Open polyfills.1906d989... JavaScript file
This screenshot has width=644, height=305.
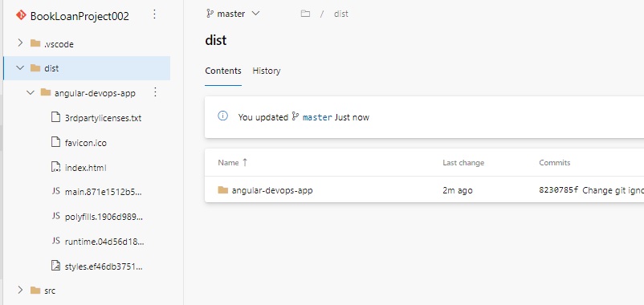104,217
